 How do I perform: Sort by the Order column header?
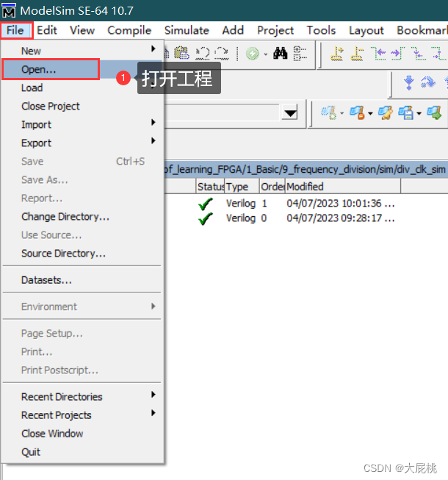tap(272, 187)
